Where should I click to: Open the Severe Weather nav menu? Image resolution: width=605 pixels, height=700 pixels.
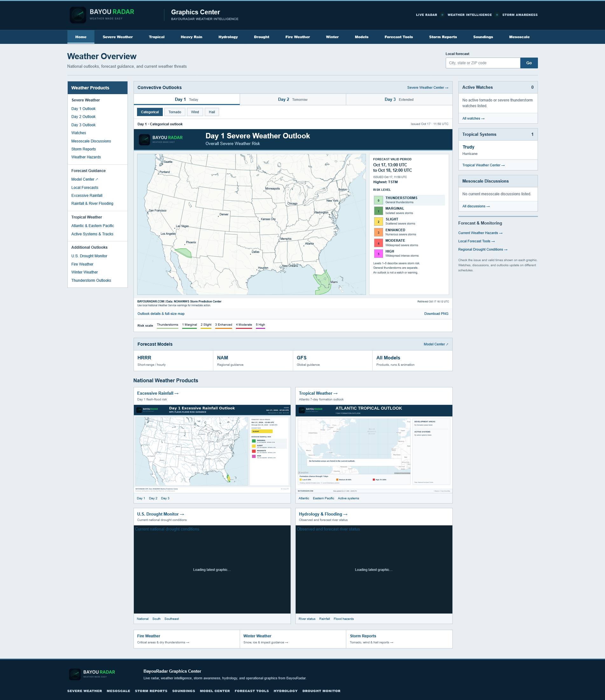[118, 37]
